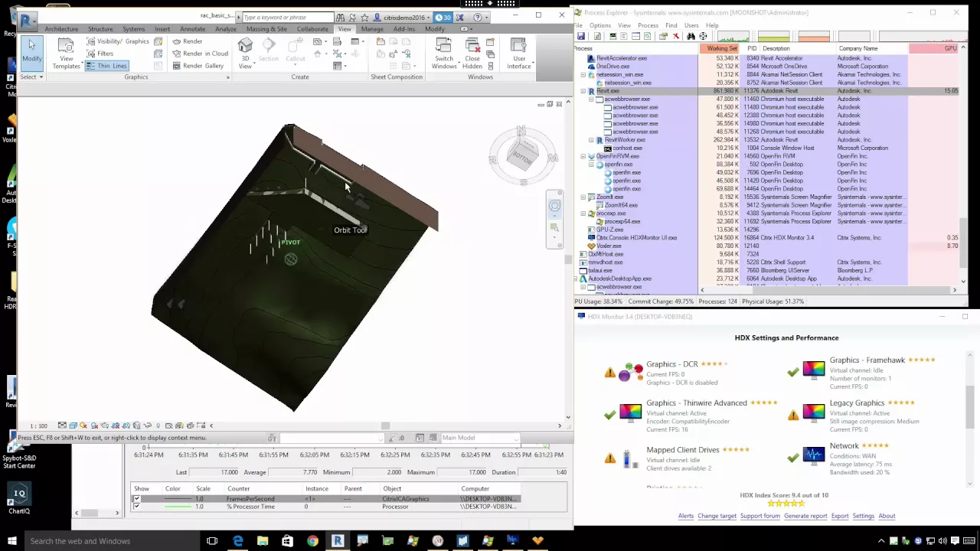Viewport: 980px width, 551px height.
Task: Click the Revit application menu button
Action: [x=27, y=20]
